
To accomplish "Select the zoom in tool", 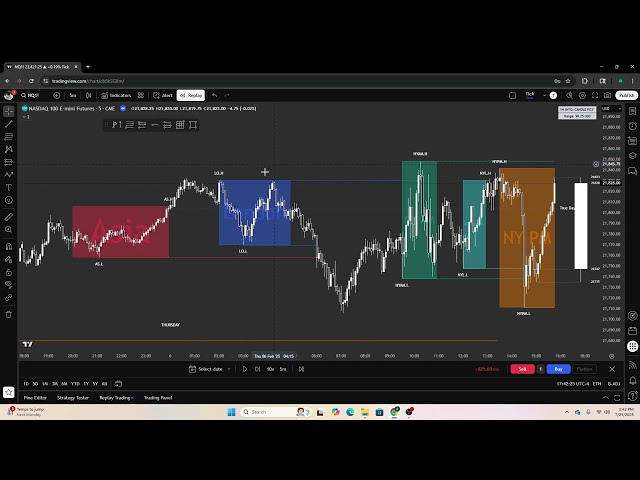I will [x=9, y=229].
